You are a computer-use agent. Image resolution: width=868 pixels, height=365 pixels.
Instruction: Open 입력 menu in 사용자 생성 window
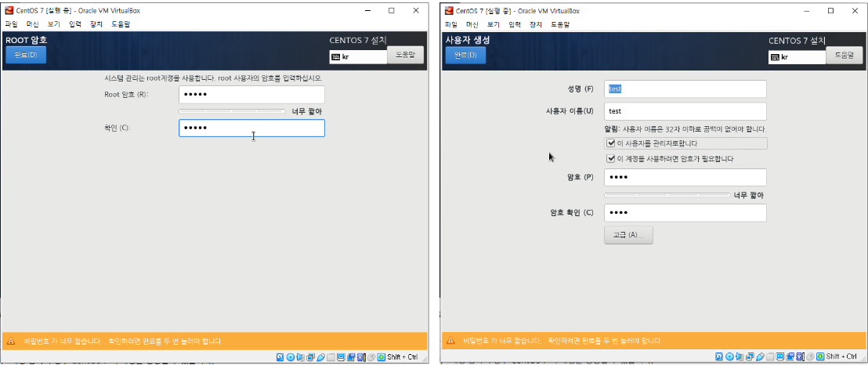(x=515, y=24)
